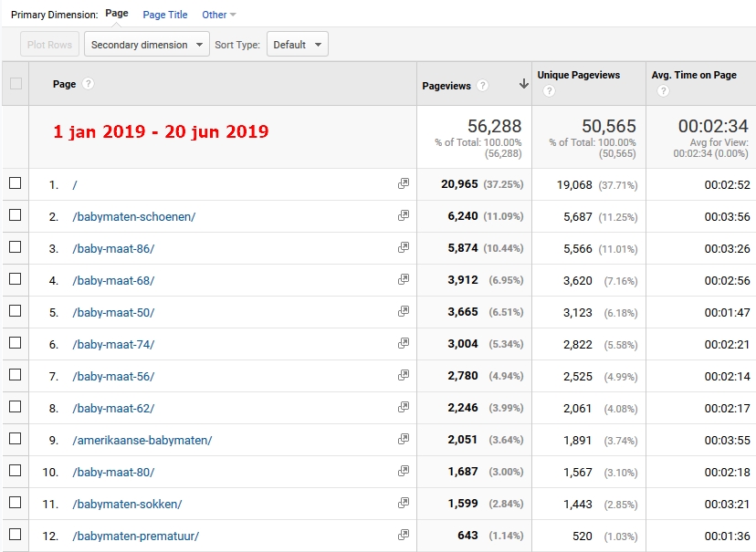The width and height of the screenshot is (756, 552).
Task: Click average time value 00:02:34
Action: tap(713, 126)
